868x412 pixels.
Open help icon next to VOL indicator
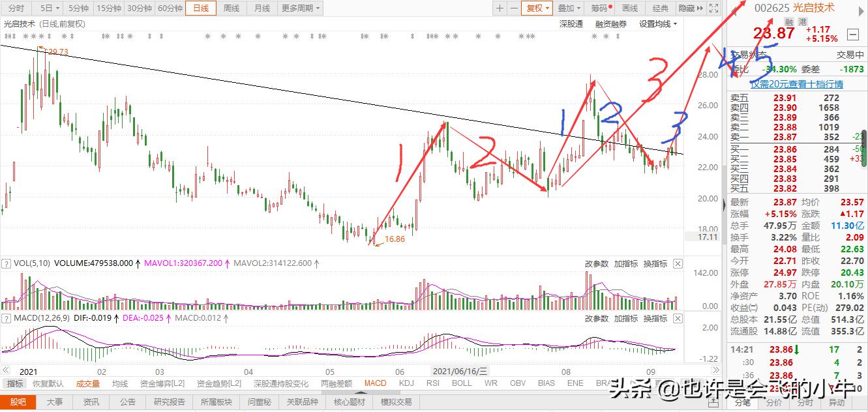7,263
